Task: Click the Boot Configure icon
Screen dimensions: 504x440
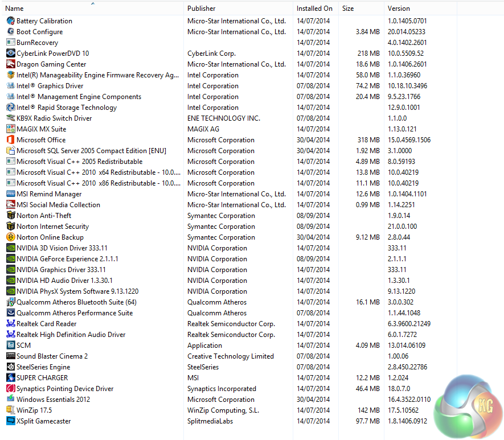Action: tap(11, 32)
